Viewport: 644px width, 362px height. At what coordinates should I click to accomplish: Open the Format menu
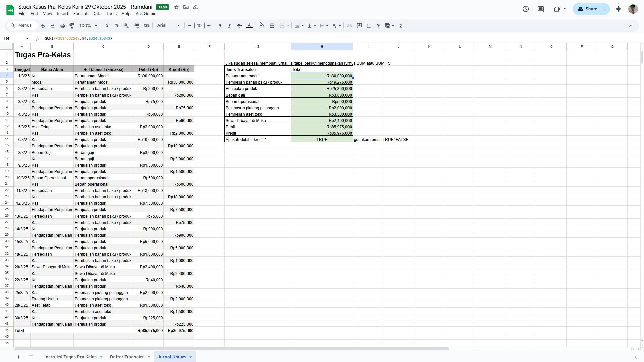tap(80, 14)
